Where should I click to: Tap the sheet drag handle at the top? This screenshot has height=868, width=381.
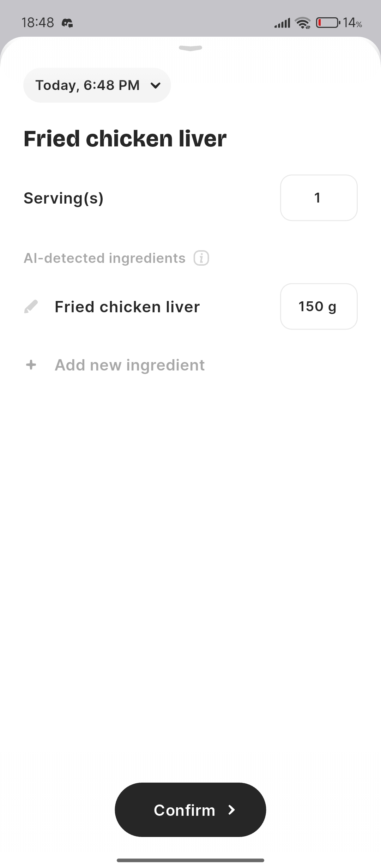pyautogui.click(x=190, y=48)
